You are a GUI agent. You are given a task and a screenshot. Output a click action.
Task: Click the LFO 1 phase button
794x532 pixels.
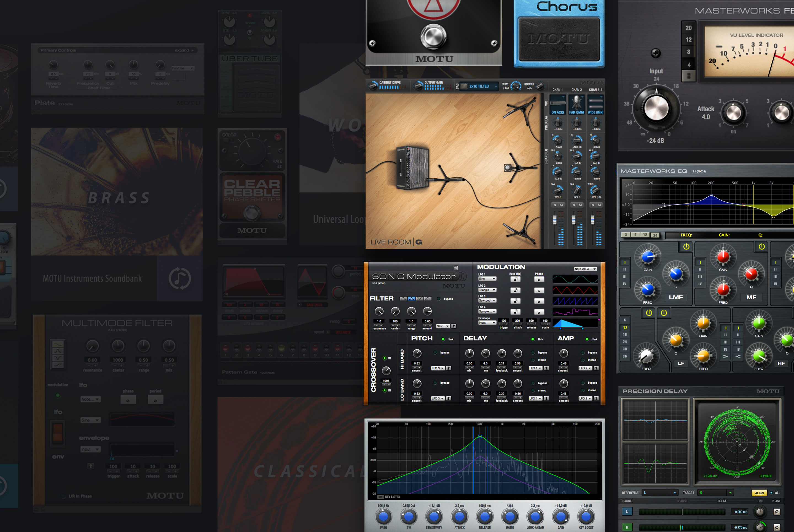click(539, 279)
